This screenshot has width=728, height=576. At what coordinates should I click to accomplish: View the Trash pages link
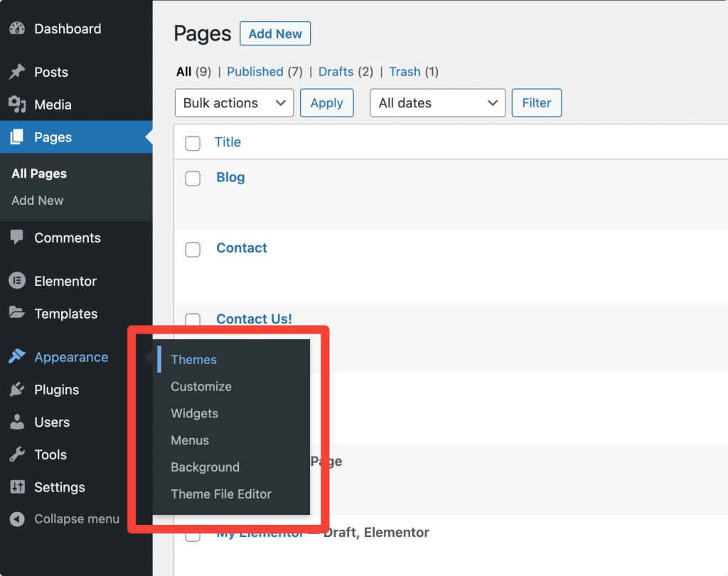tap(405, 72)
